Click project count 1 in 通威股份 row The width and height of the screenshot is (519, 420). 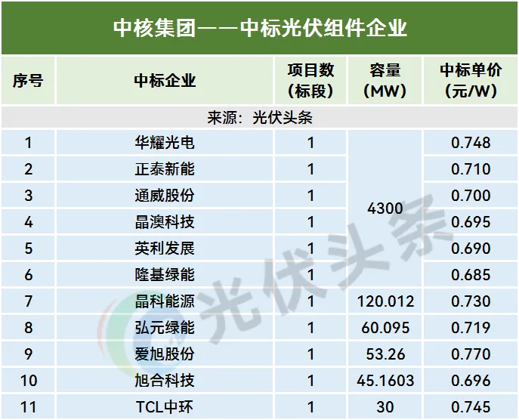310,196
